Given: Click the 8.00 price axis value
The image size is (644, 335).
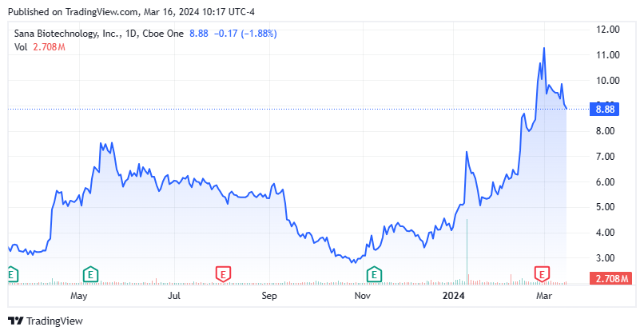Looking at the screenshot, I should (606, 131).
